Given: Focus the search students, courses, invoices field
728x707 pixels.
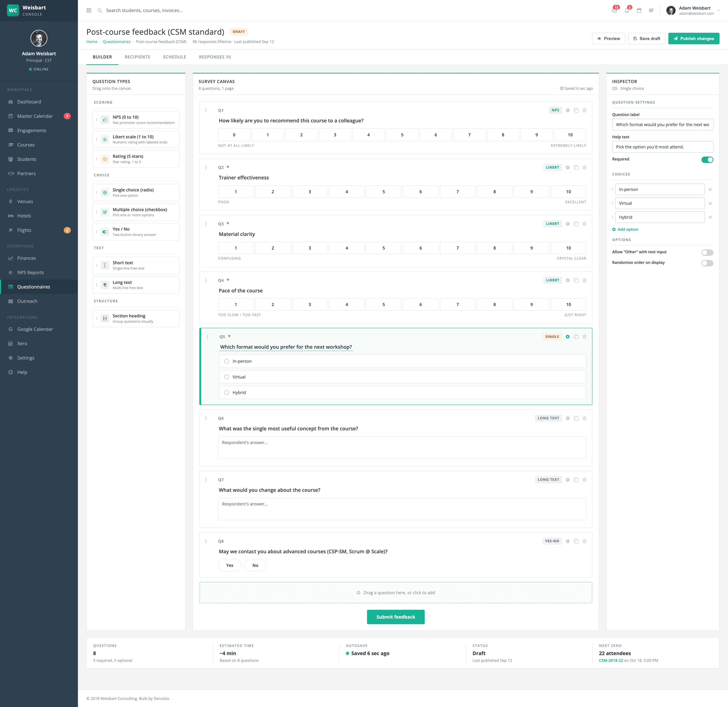Looking at the screenshot, I should click(144, 10).
